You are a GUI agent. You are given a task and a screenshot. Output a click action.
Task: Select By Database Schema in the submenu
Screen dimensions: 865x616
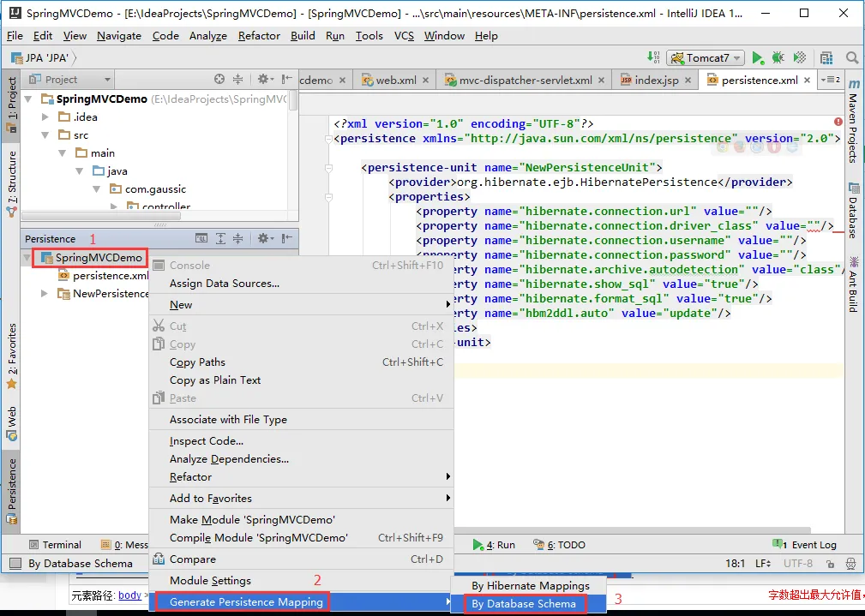point(528,604)
